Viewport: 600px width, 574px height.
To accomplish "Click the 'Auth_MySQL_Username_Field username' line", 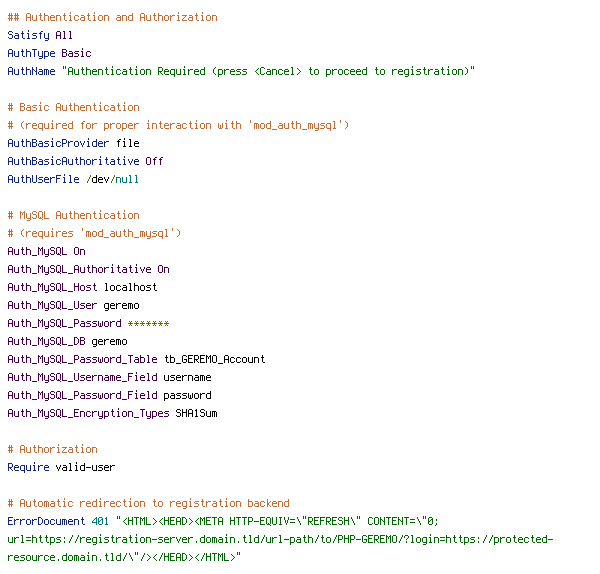I will click(x=109, y=377).
